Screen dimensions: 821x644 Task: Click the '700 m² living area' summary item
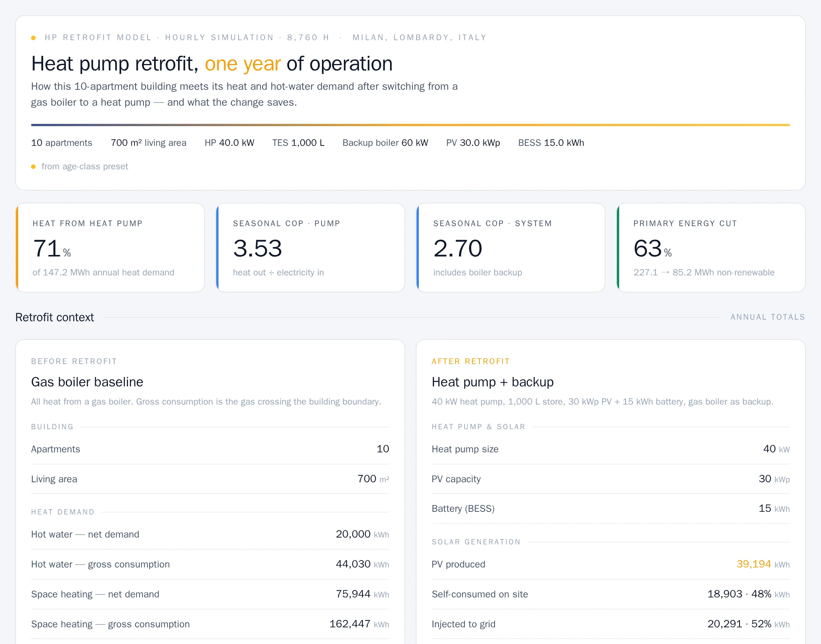148,143
